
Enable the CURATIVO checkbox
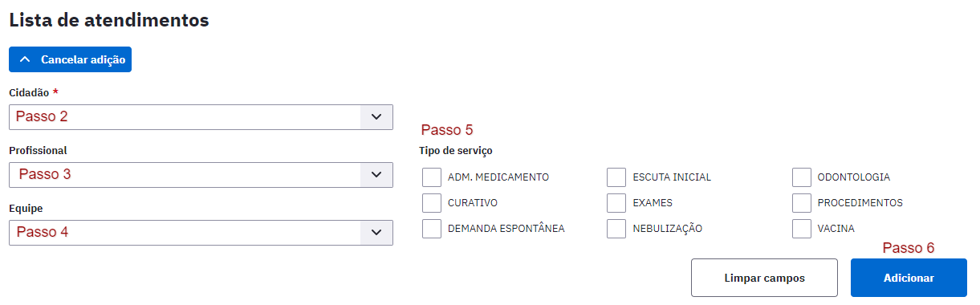click(432, 203)
